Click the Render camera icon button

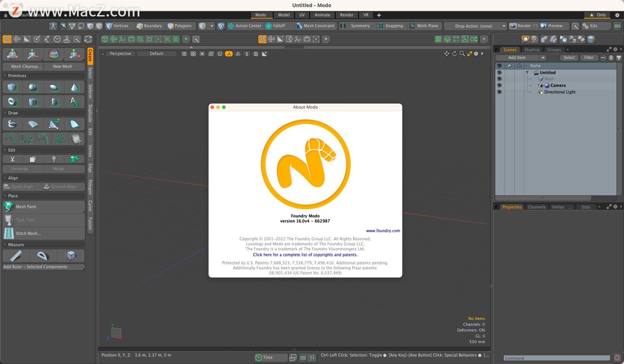click(524, 26)
